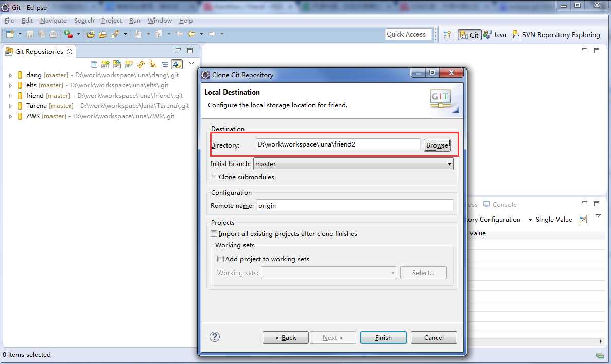Click the Remote name origin field
The image size is (611, 364).
(x=355, y=206)
